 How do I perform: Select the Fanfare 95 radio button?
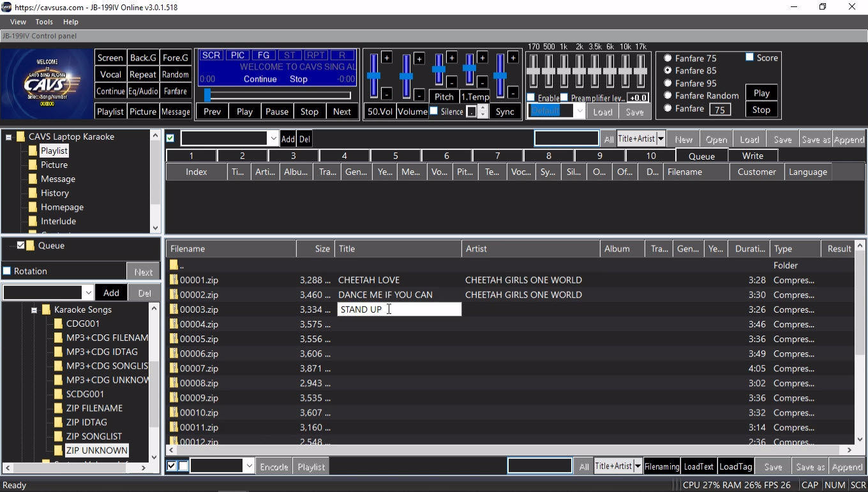(x=668, y=83)
